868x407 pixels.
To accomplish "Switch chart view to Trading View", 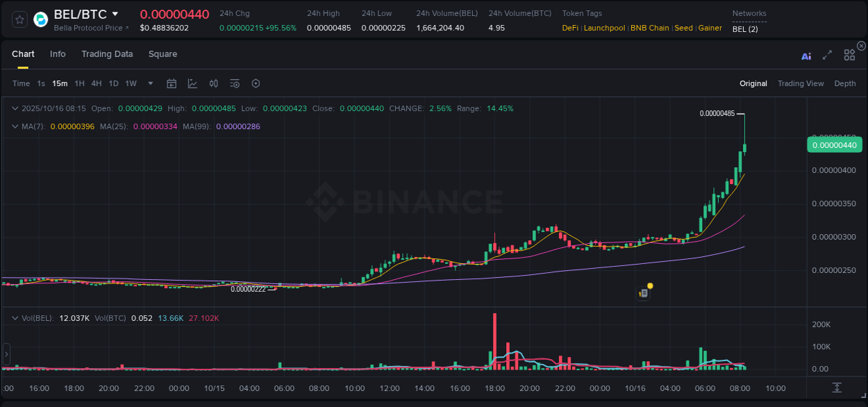I will tap(801, 83).
